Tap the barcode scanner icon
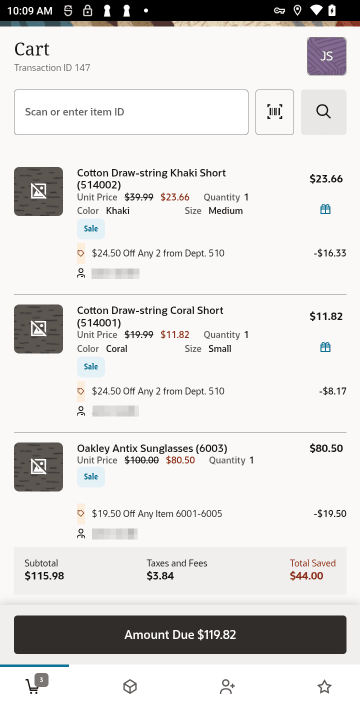This screenshot has width=360, height=720. pyautogui.click(x=274, y=112)
